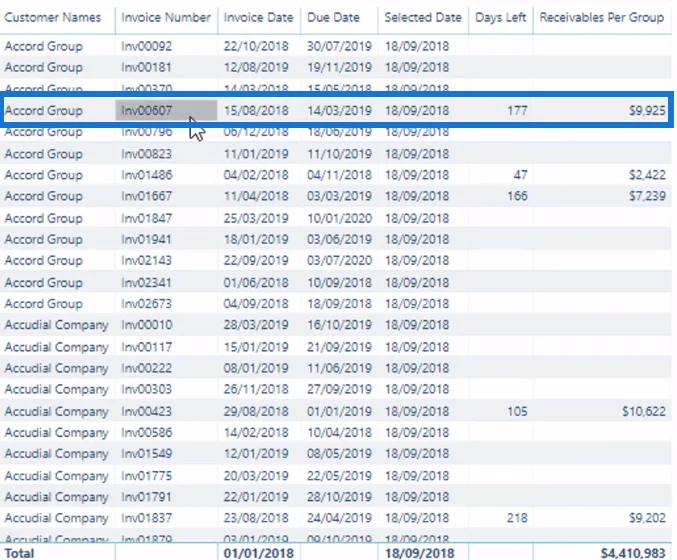Select invoice cell Inv01791
Viewport: 677px width, 560px height.
(146, 497)
